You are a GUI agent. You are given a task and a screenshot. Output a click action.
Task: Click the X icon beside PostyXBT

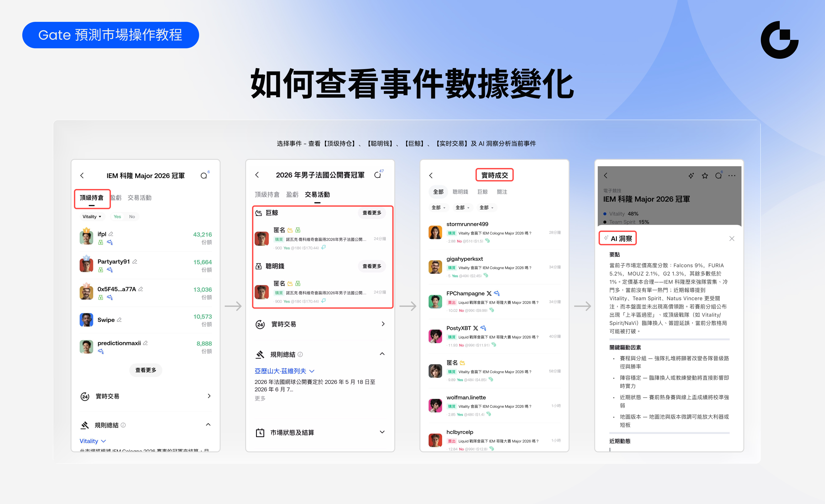click(x=476, y=328)
